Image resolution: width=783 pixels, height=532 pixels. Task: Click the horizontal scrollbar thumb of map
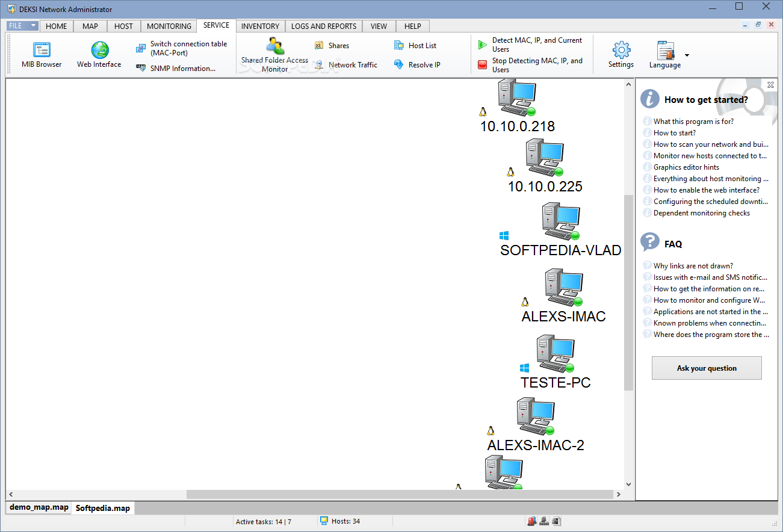398,494
